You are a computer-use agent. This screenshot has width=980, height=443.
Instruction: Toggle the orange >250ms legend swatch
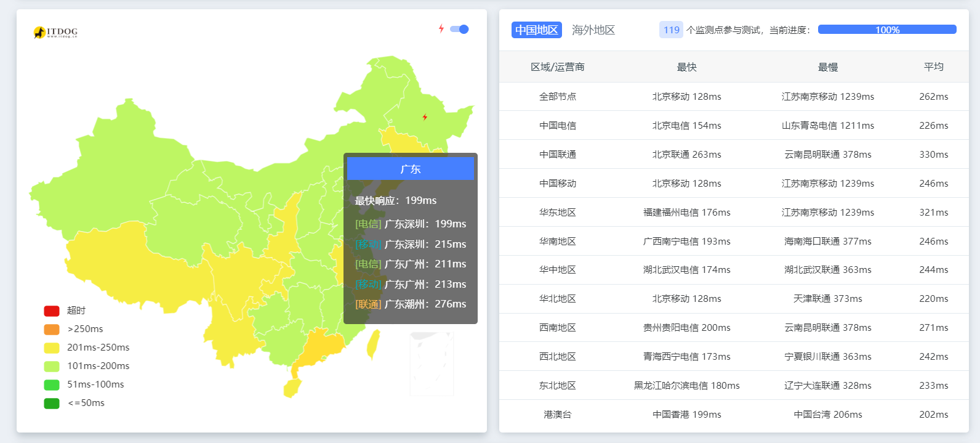click(x=52, y=329)
